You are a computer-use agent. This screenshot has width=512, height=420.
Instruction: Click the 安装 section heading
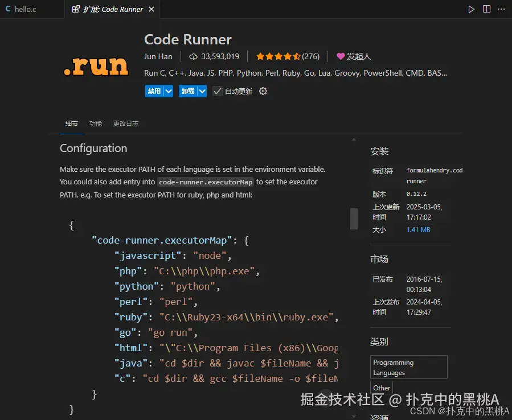(379, 151)
